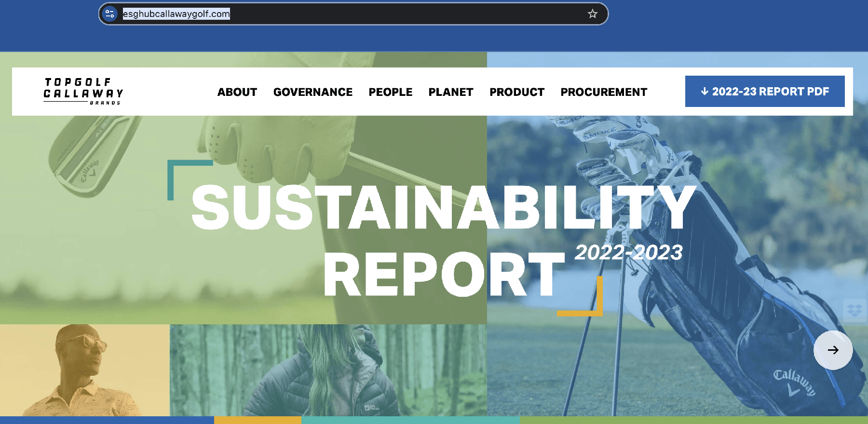
Task: Select the man with sunglasses photo
Action: [85, 370]
